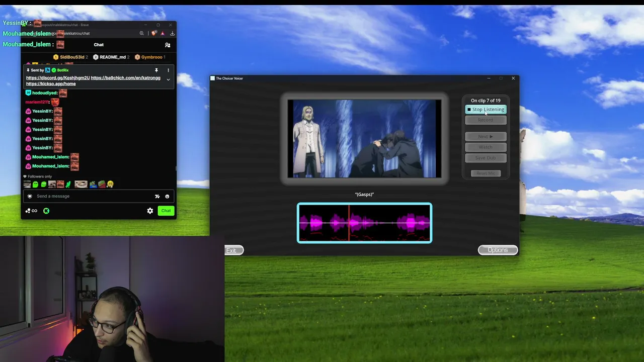Click the hodoudiyed username in chat

click(44, 93)
